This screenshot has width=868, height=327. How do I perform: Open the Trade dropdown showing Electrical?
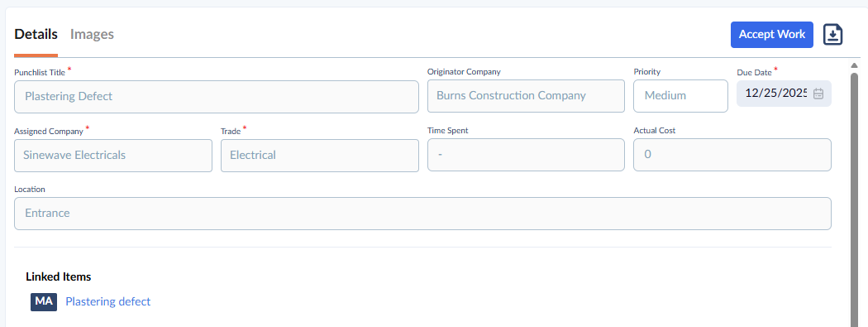pos(319,156)
